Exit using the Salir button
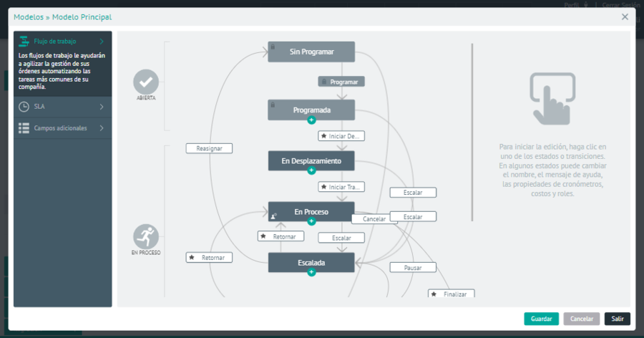The height and width of the screenshot is (338, 644). click(618, 319)
